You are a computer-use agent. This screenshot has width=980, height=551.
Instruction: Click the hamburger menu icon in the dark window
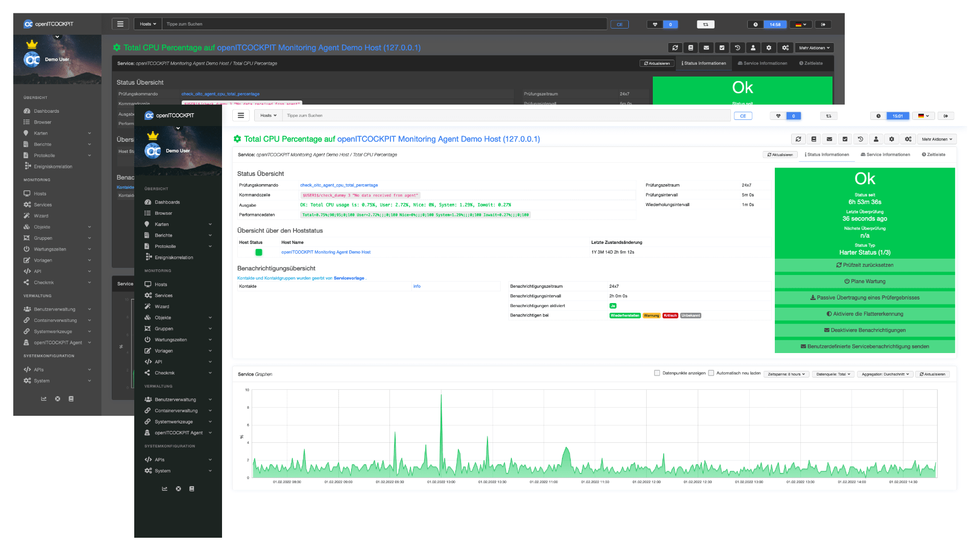tap(120, 24)
